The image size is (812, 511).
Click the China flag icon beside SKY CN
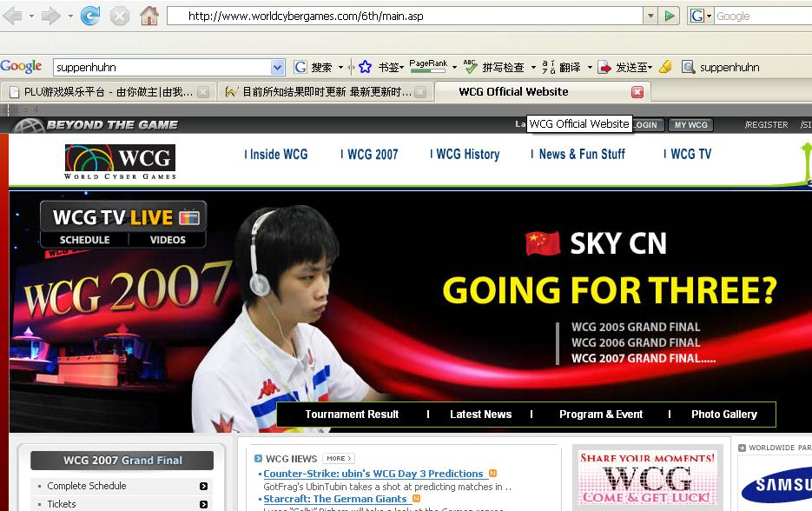tap(543, 243)
